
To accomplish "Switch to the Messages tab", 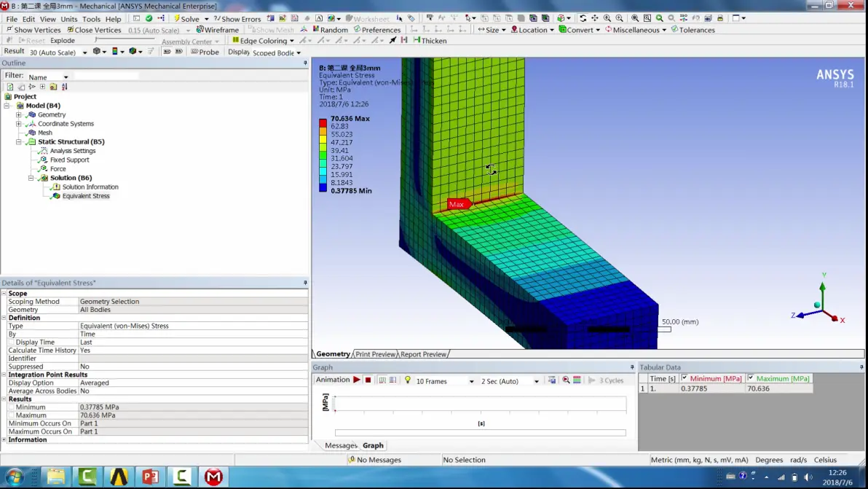I will 341,445.
